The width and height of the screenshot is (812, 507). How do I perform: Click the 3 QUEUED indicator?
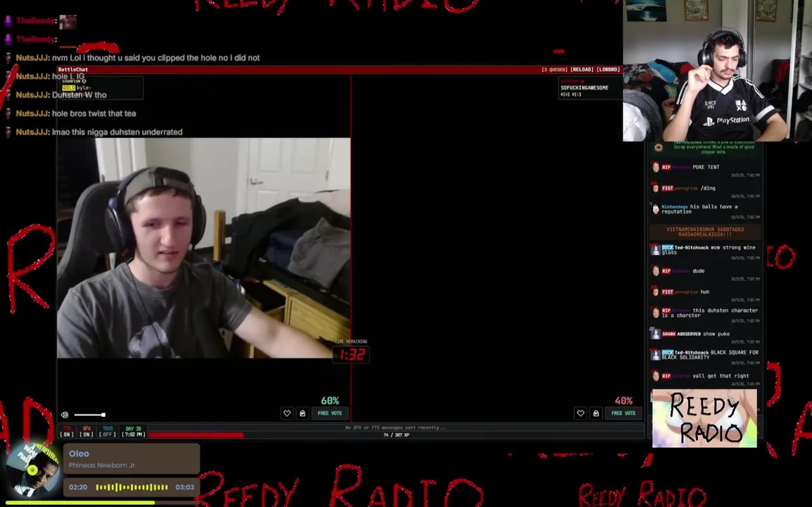(554, 70)
